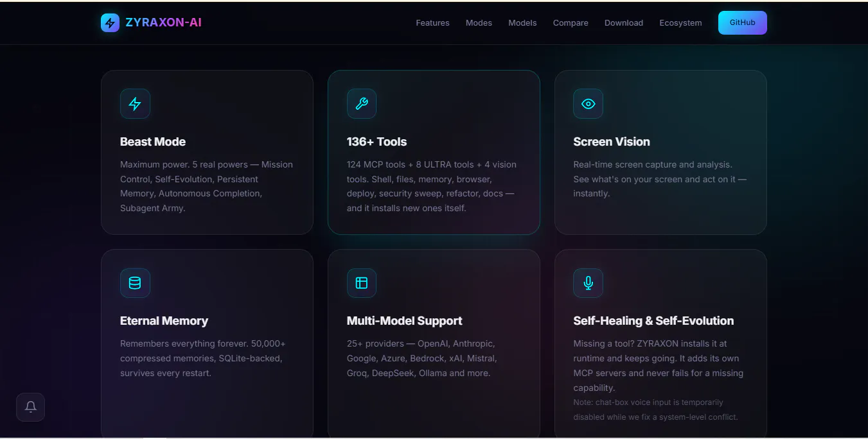868x439 pixels.
Task: Click the Screen Vision heading
Action: [x=612, y=142]
